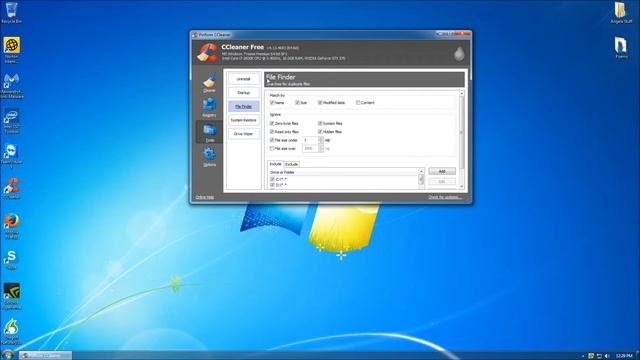The width and height of the screenshot is (640, 360).
Task: Click the network icon in system tray
Action: (599, 356)
